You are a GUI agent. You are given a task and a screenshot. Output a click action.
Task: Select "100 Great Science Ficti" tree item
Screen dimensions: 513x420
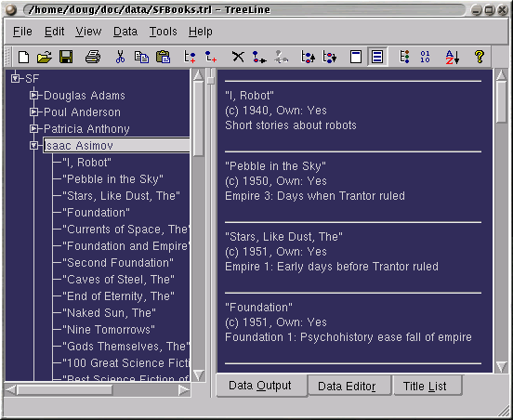[125, 362]
